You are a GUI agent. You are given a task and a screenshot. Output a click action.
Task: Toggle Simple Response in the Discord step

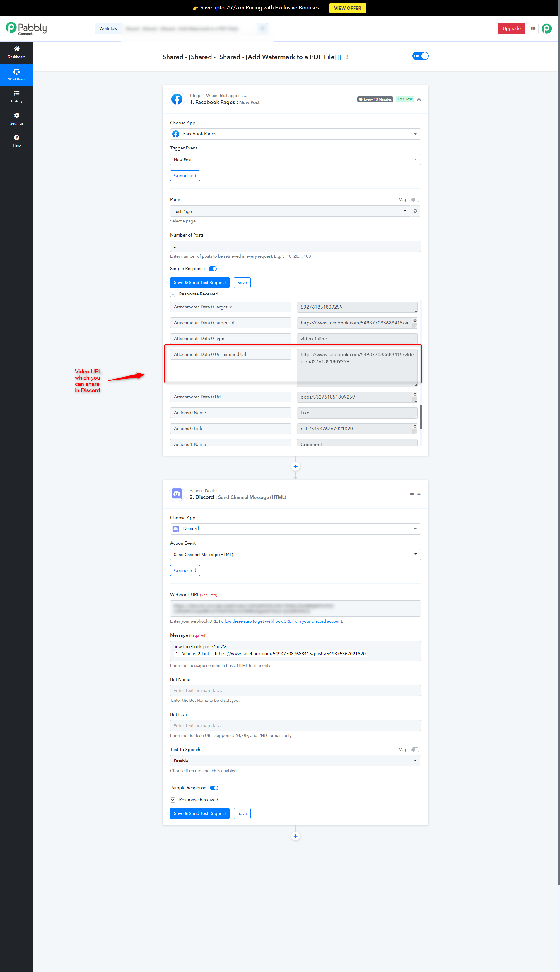pos(214,788)
